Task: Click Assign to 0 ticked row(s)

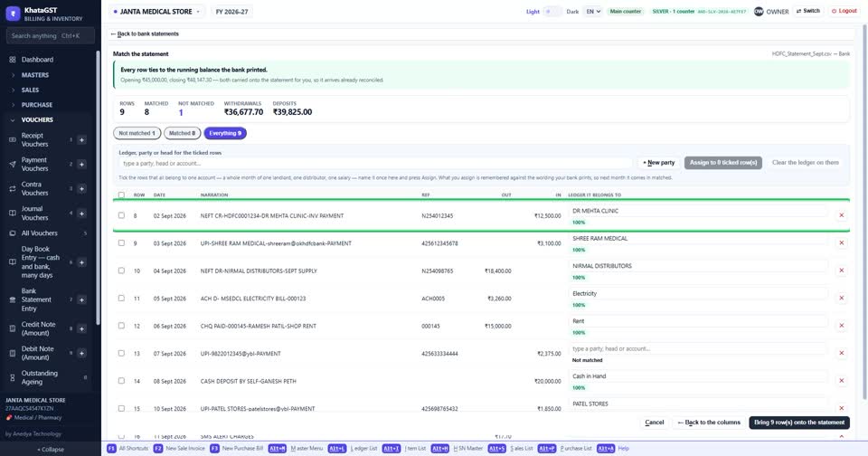Action: point(723,162)
